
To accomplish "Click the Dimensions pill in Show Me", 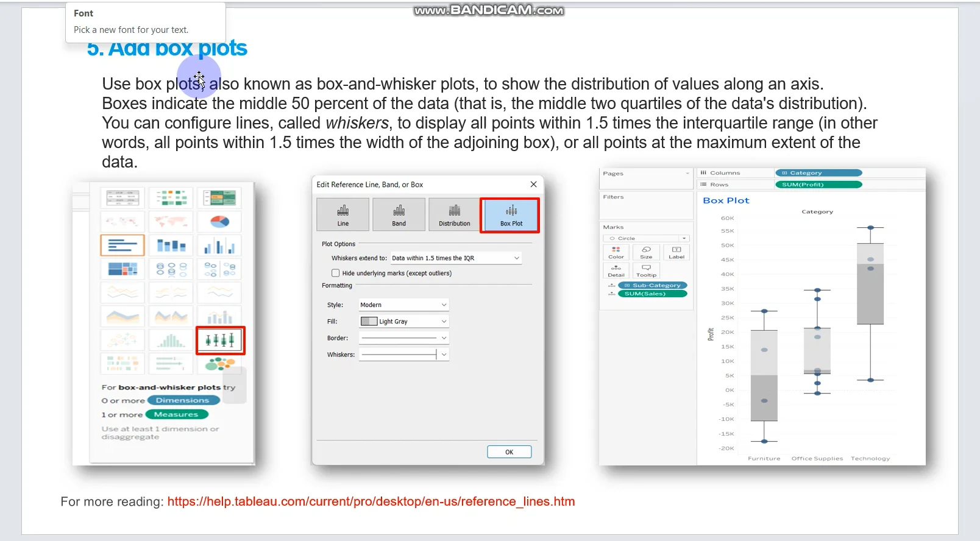I will pyautogui.click(x=183, y=400).
